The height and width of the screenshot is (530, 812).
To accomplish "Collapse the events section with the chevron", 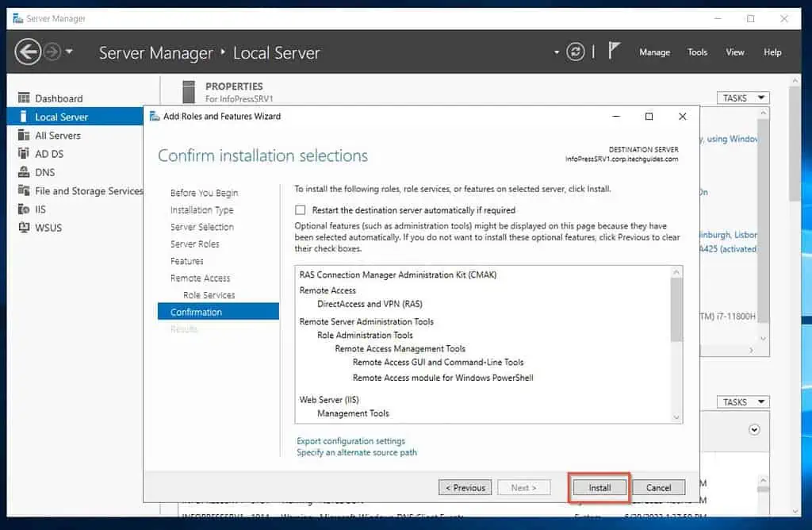I will (754, 429).
